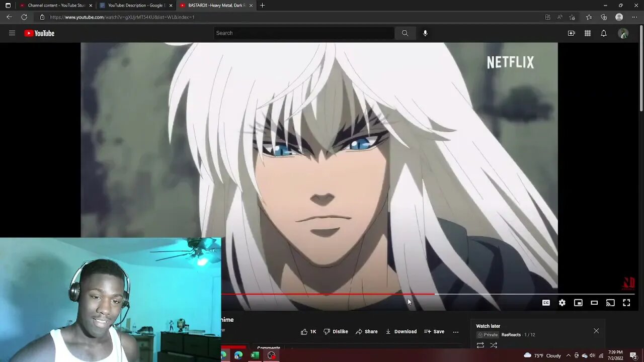The image size is (644, 362).
Task: Enter full screen video mode
Action: click(x=626, y=303)
